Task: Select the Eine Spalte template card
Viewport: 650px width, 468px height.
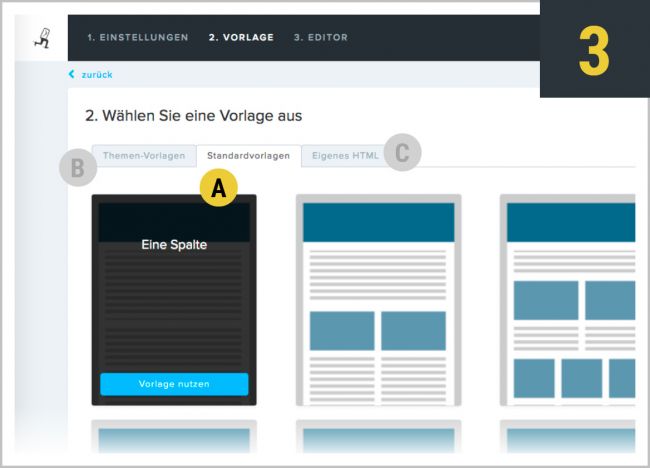Action: (x=174, y=299)
